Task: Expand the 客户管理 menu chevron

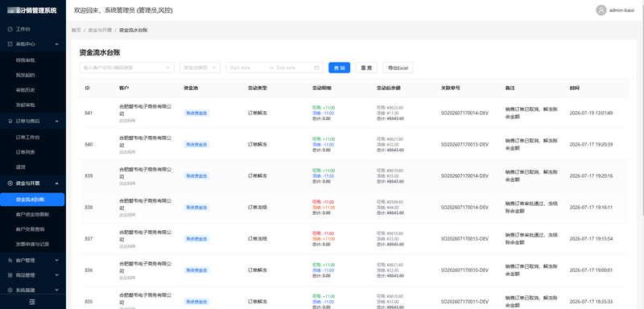Action: click(56, 260)
